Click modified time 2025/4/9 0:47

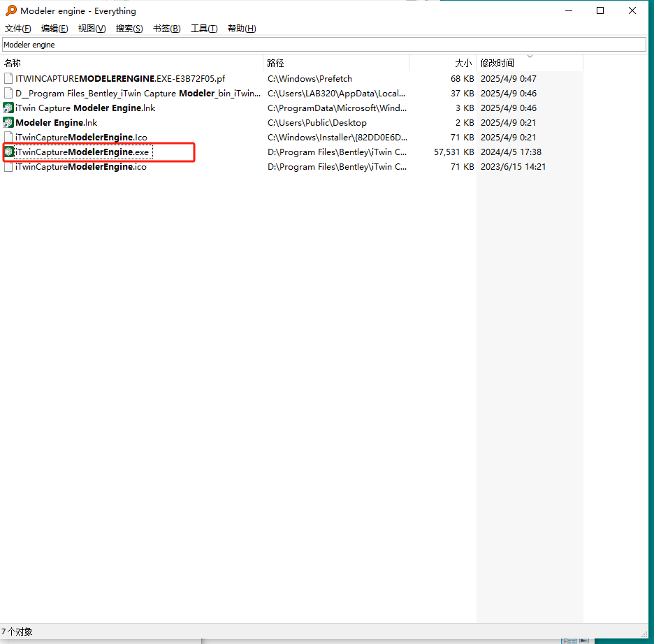click(x=509, y=78)
